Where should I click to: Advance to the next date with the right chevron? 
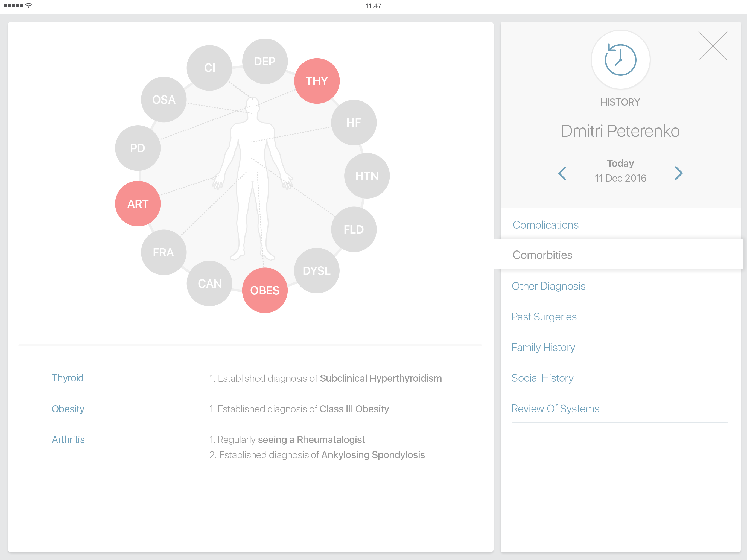tap(678, 173)
